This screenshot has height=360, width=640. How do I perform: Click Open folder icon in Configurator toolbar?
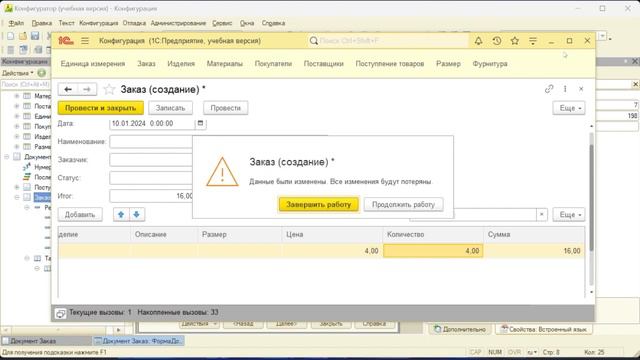(x=23, y=36)
